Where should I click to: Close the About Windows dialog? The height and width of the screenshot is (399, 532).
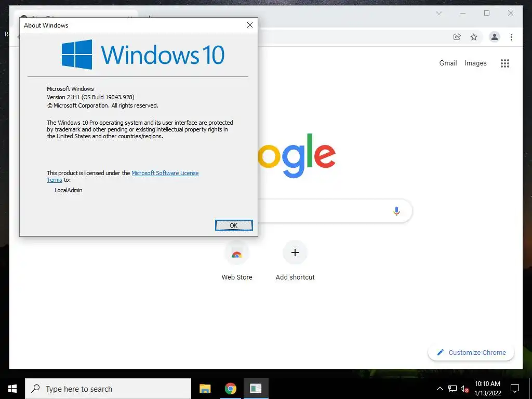click(250, 25)
